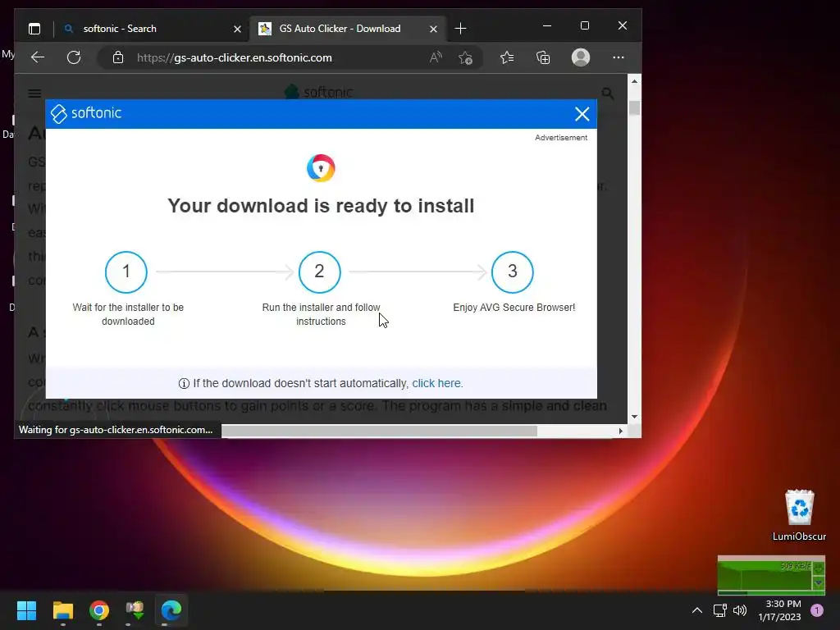This screenshot has width=840, height=630.
Task: Click step 2 circle
Action: pyautogui.click(x=320, y=272)
